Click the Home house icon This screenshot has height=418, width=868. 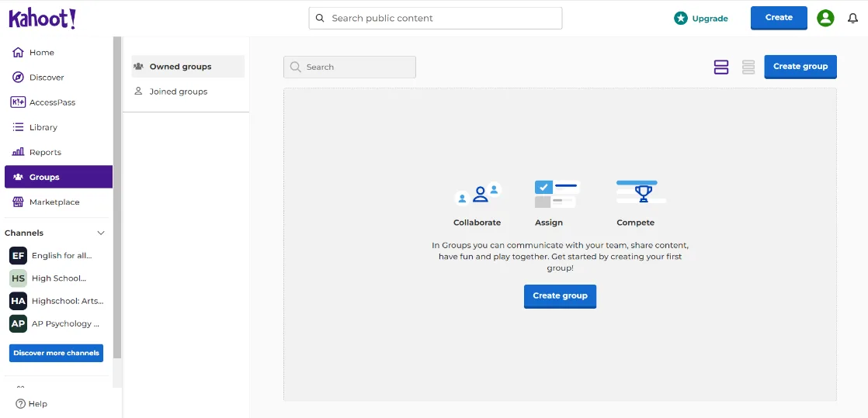tap(18, 53)
